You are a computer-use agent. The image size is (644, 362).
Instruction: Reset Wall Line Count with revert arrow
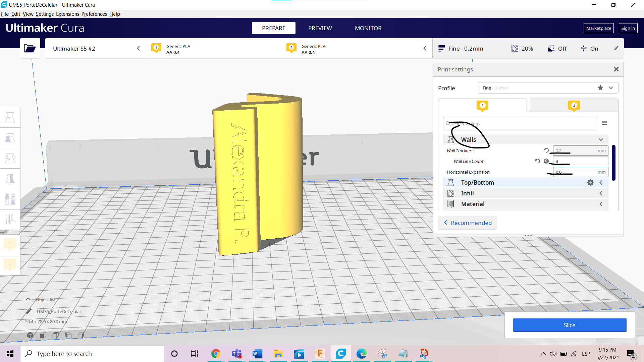(537, 161)
